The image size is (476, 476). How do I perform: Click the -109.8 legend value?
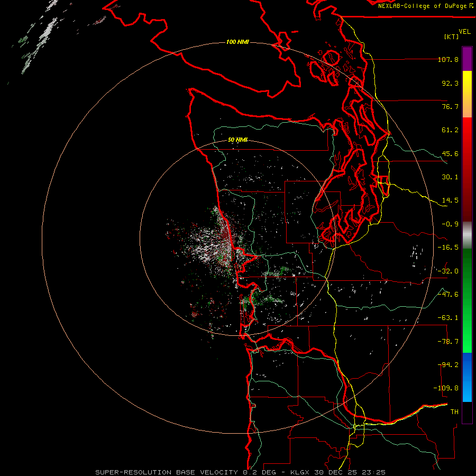[446, 388]
